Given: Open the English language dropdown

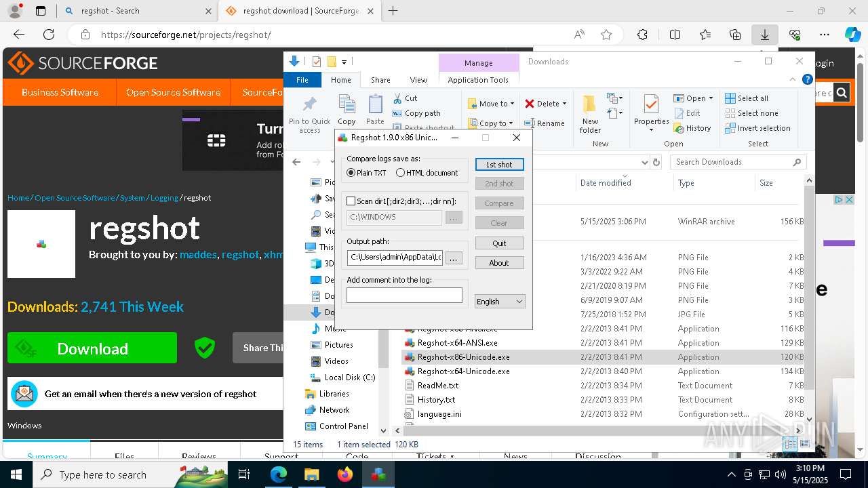Looking at the screenshot, I should tap(500, 302).
